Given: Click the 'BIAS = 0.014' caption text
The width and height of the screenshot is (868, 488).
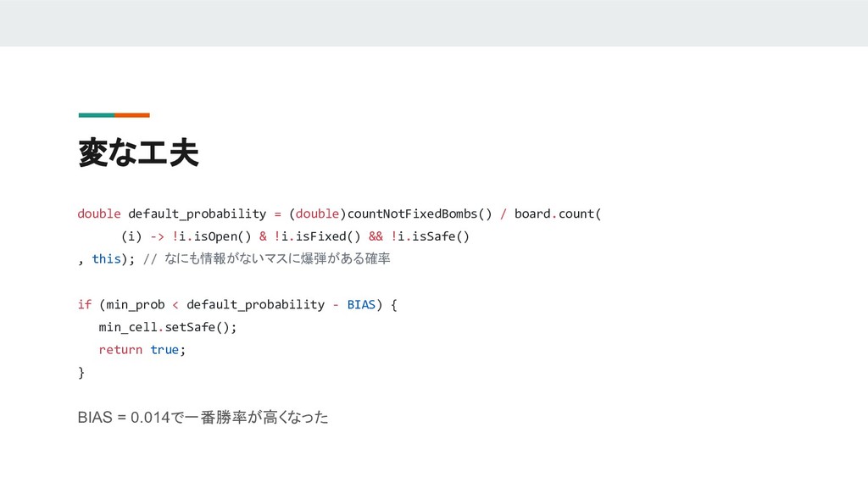Looking at the screenshot, I should point(124,417).
